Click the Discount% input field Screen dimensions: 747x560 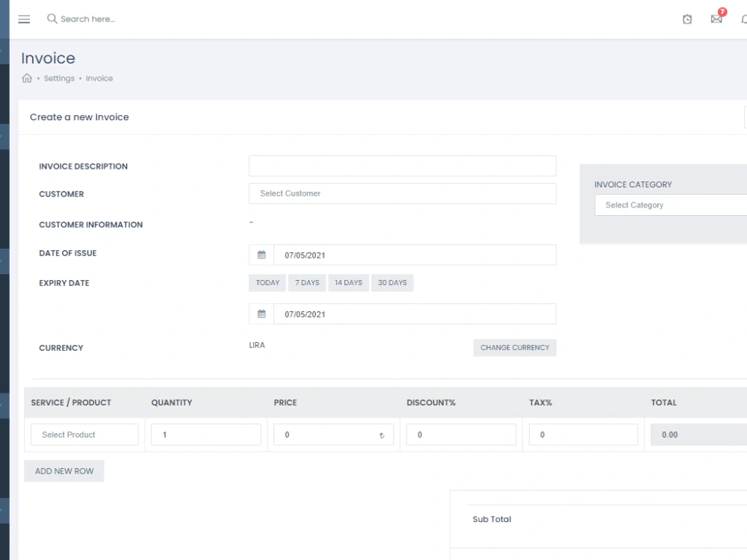point(461,435)
